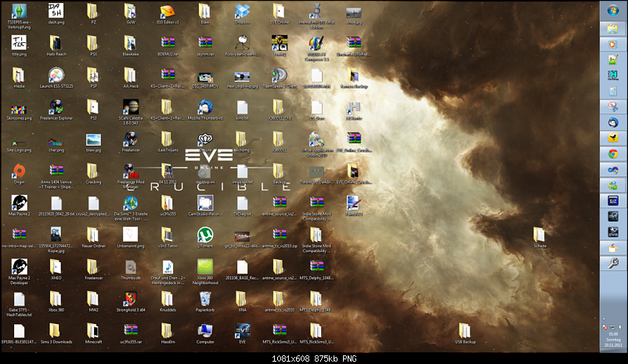Open Mozilla Thunderbird desktop shortcut

click(205, 110)
